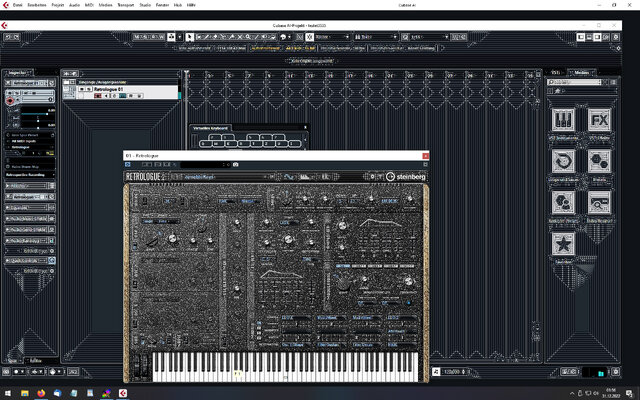Click the highlighted yellow key on Retrologue keyboard

click(238, 373)
